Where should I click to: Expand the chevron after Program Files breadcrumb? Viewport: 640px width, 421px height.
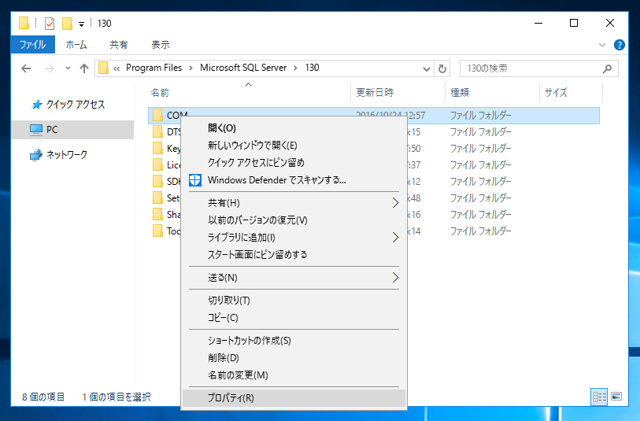(x=191, y=68)
